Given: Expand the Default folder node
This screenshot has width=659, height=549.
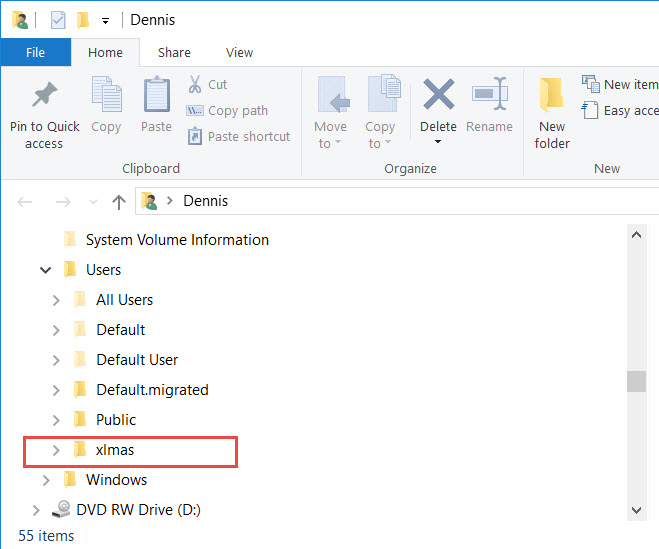Looking at the screenshot, I should [56, 330].
